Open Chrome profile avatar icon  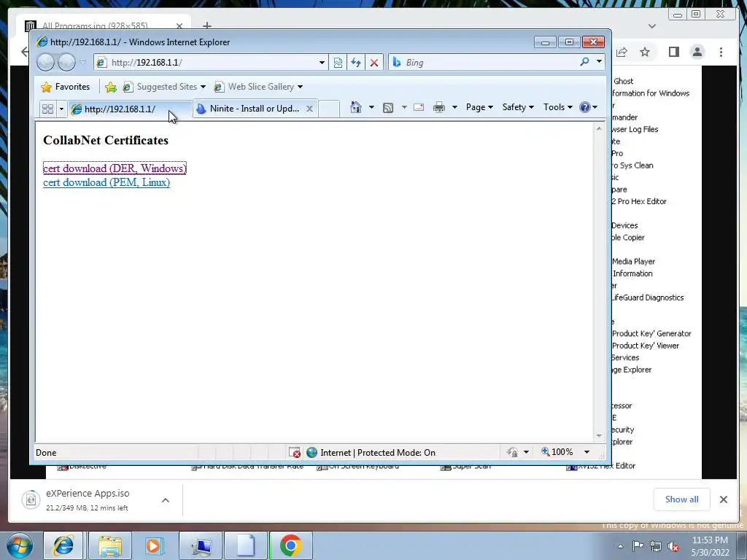click(x=697, y=52)
